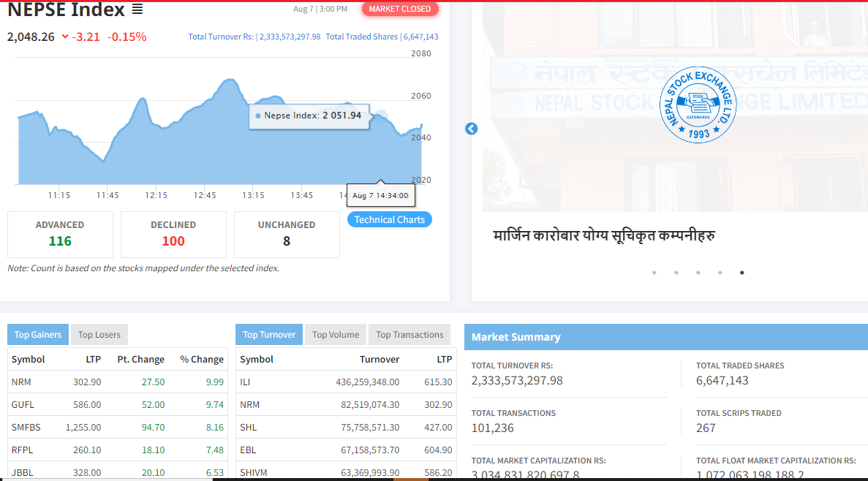868x481 pixels.
Task: Select the fifth active carousel dot
Action: [x=741, y=273]
